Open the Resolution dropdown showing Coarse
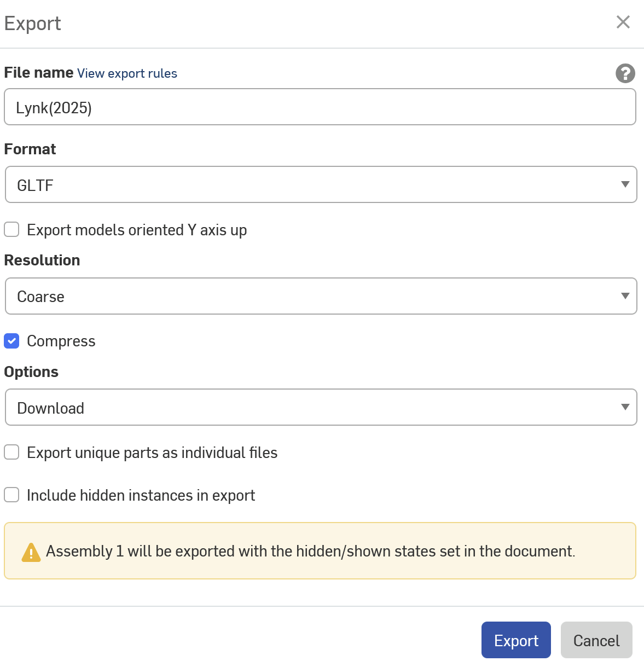Screen dimensions: 644x667 (x=321, y=296)
